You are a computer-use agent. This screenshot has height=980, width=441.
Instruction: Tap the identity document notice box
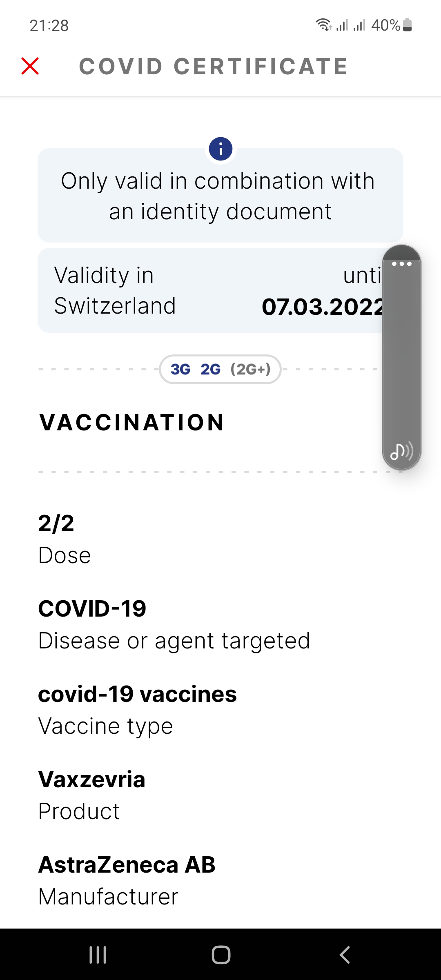point(220,196)
